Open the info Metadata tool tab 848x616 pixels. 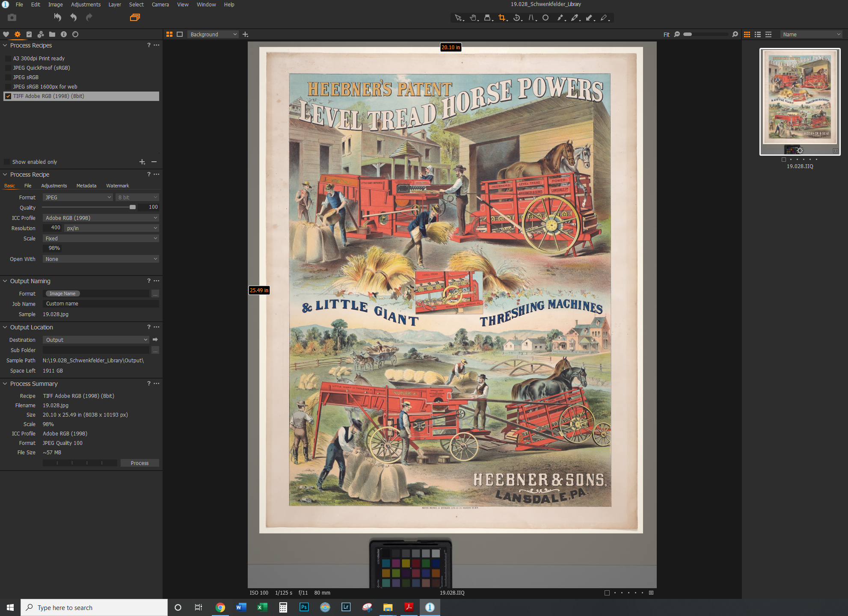pos(64,34)
